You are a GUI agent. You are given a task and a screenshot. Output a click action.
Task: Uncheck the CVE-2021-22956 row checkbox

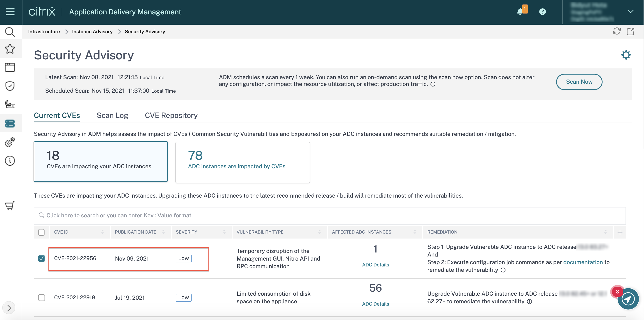click(x=41, y=258)
